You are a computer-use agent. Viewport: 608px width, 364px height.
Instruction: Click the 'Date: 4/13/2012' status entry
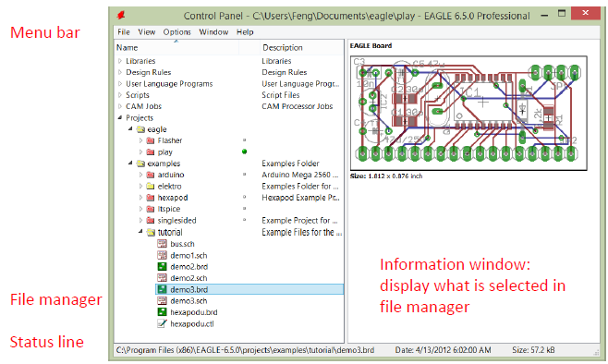[x=444, y=350]
